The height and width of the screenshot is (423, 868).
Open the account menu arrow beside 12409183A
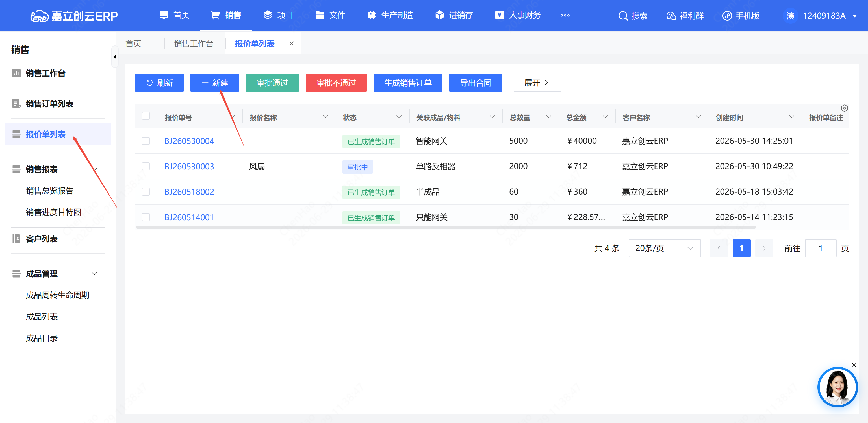coord(854,16)
